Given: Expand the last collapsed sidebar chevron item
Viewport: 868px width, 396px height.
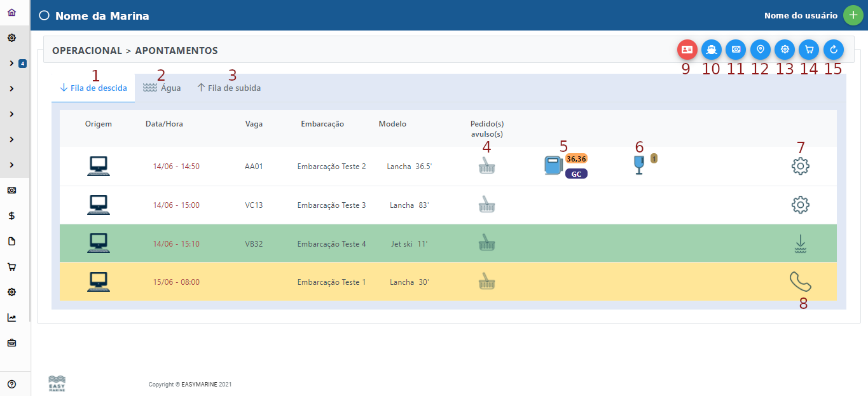Looking at the screenshot, I should click(x=12, y=165).
